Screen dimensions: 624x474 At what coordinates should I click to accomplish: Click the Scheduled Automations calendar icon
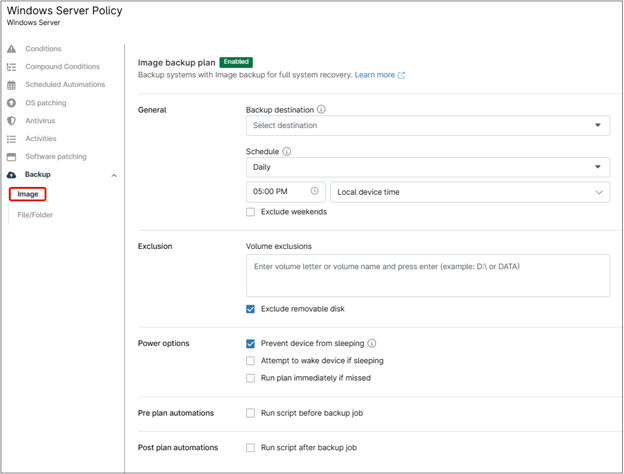pyautogui.click(x=12, y=85)
